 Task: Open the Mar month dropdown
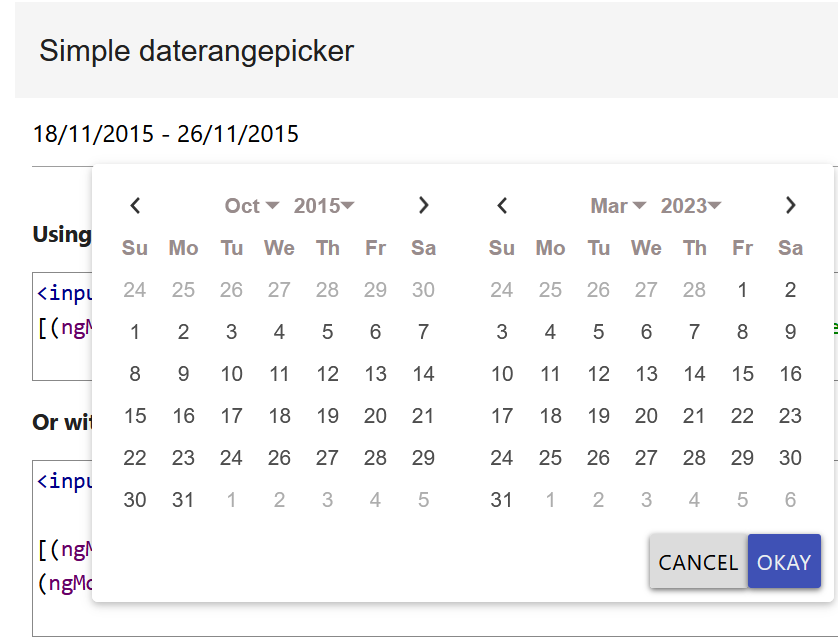coord(617,205)
